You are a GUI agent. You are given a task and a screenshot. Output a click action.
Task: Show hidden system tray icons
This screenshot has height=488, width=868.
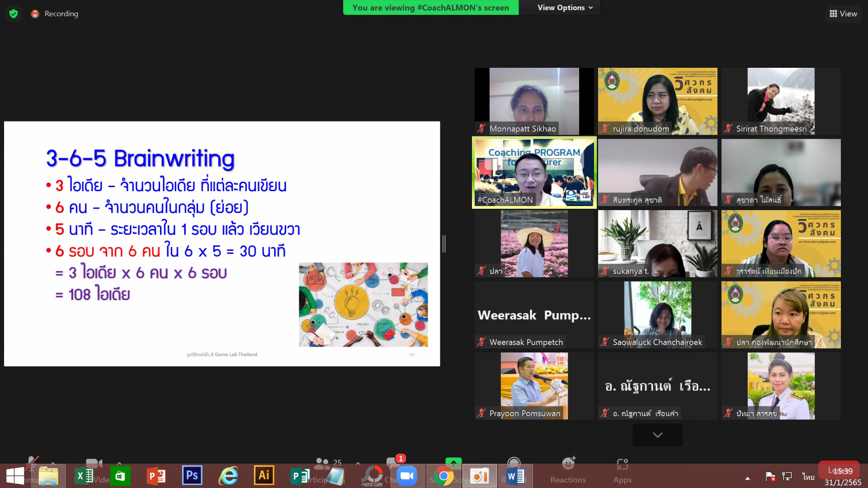point(748,478)
